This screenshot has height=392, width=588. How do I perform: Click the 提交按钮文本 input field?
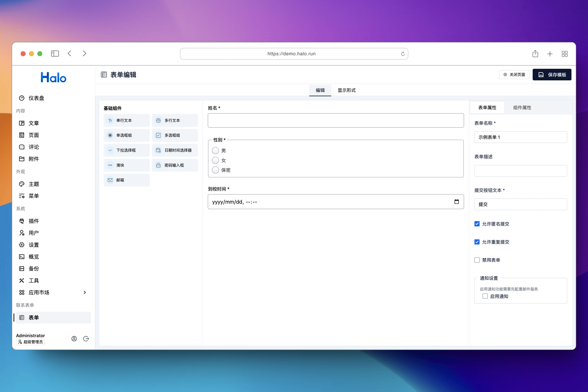tap(520, 204)
